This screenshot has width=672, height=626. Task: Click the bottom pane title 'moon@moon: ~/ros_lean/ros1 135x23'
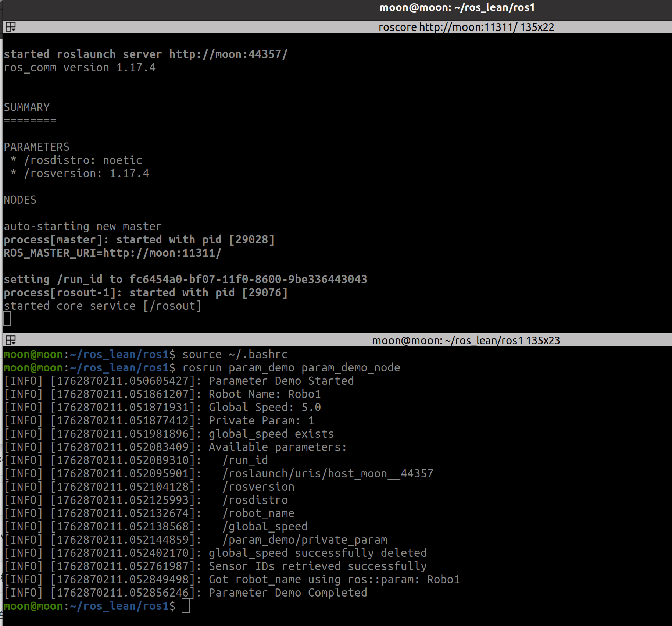(466, 341)
